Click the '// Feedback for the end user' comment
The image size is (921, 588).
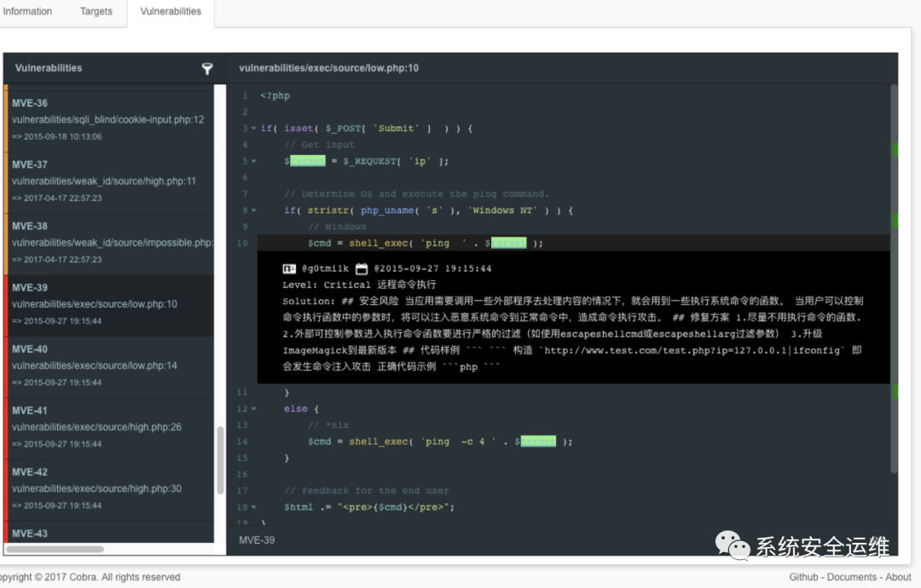(367, 491)
